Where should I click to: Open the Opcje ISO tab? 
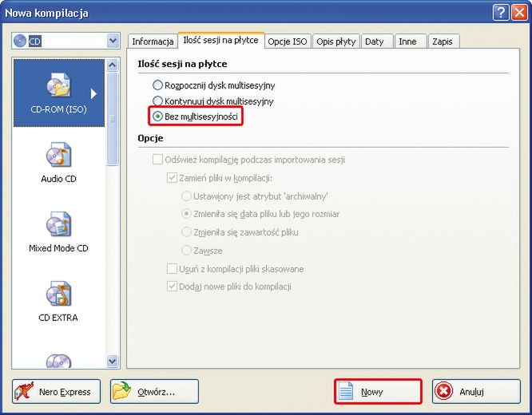(x=288, y=41)
